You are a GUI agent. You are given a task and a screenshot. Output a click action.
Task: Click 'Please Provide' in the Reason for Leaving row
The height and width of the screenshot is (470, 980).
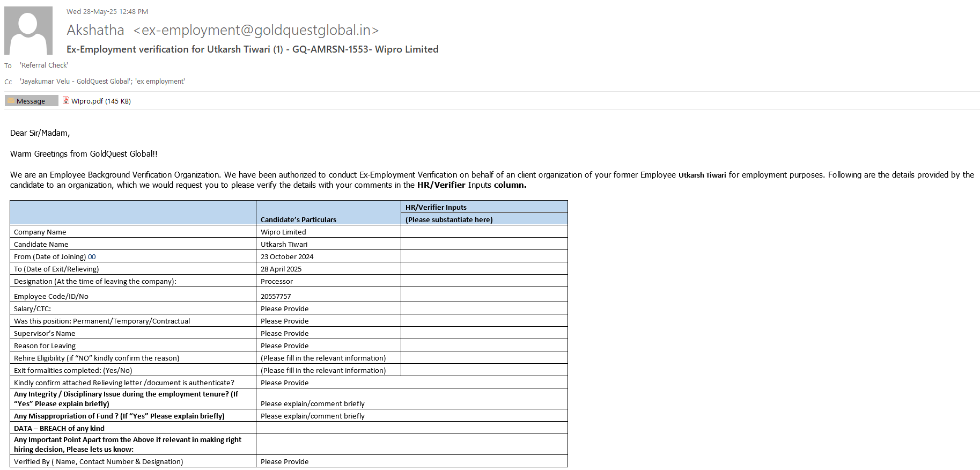click(285, 346)
